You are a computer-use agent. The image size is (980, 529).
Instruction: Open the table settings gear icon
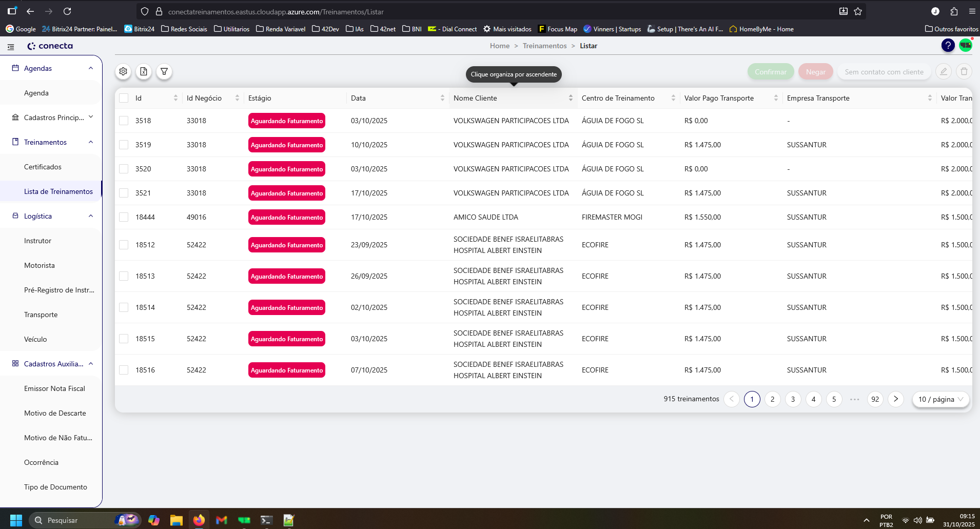pyautogui.click(x=123, y=71)
